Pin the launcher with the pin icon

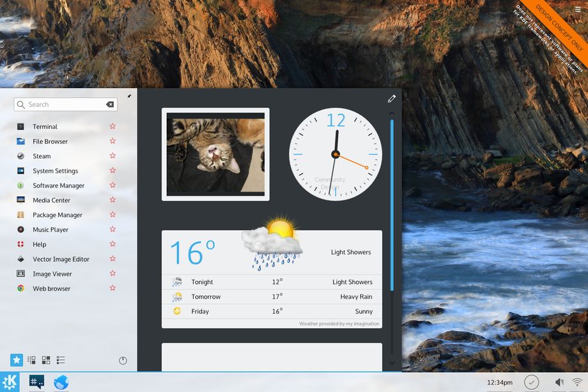(x=129, y=96)
